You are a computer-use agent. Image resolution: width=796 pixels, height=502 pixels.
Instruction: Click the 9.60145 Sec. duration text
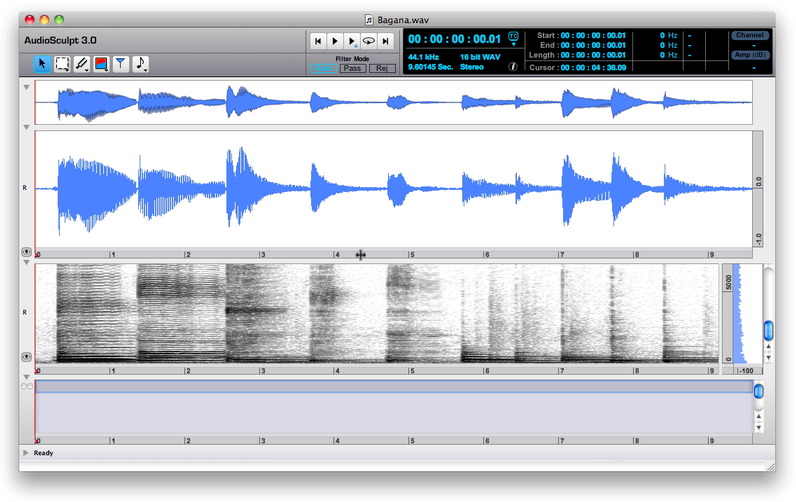pos(430,67)
